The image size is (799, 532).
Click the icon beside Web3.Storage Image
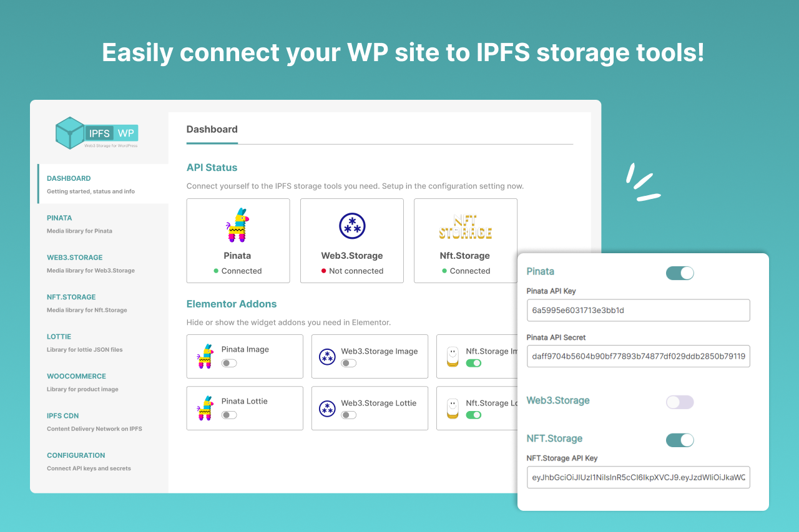click(327, 356)
